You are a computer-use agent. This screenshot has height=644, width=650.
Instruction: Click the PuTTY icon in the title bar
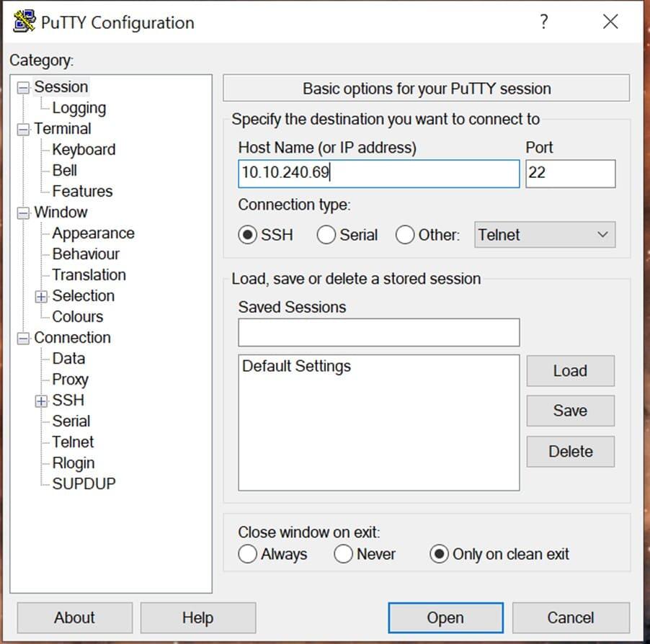pyautogui.click(x=22, y=21)
